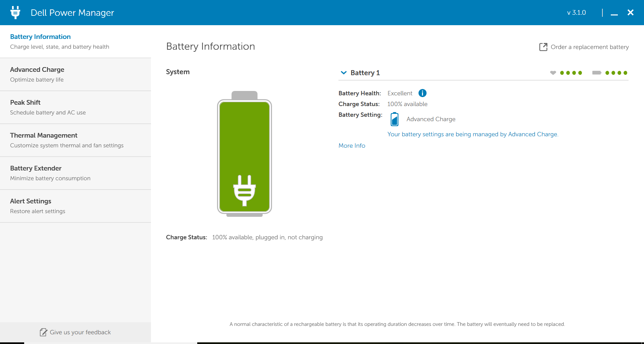Screen dimensions: 644x344
Task: Click the Dell Power Manager plug logo
Action: [x=15, y=12]
